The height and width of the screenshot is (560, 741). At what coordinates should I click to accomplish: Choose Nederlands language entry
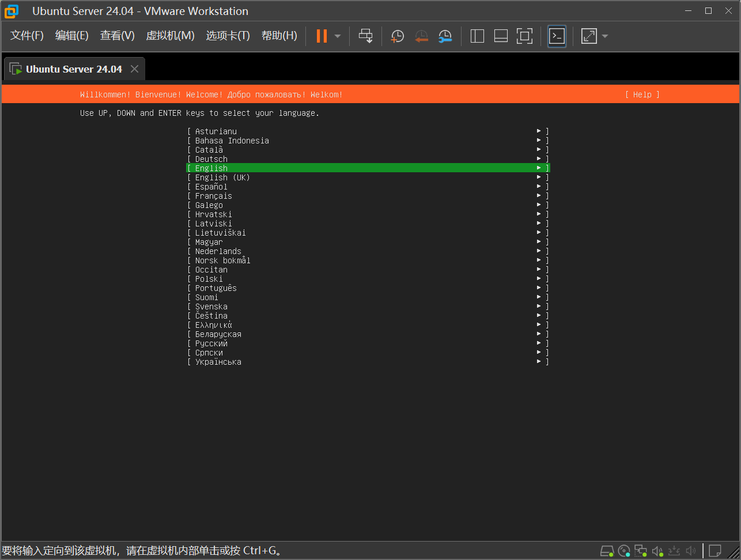tap(368, 251)
